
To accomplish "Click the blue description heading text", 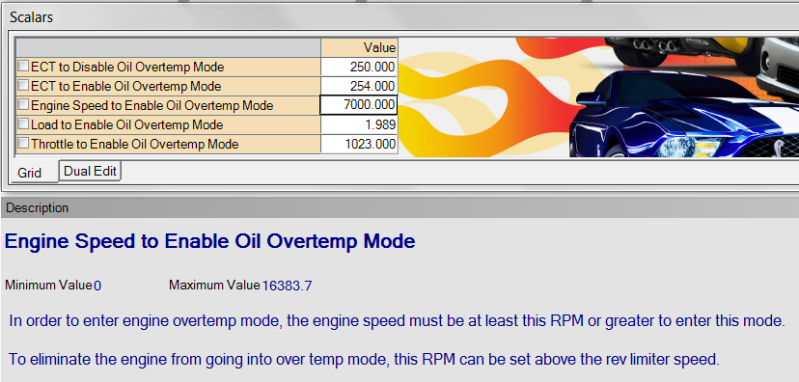I will [210, 241].
